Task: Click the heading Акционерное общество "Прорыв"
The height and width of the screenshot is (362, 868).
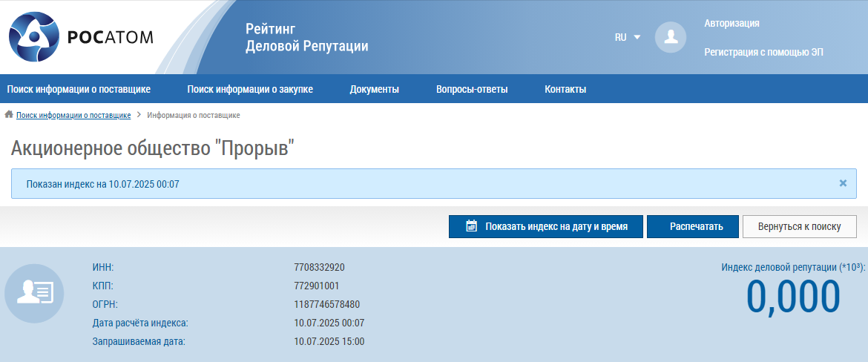Action: pos(153,148)
